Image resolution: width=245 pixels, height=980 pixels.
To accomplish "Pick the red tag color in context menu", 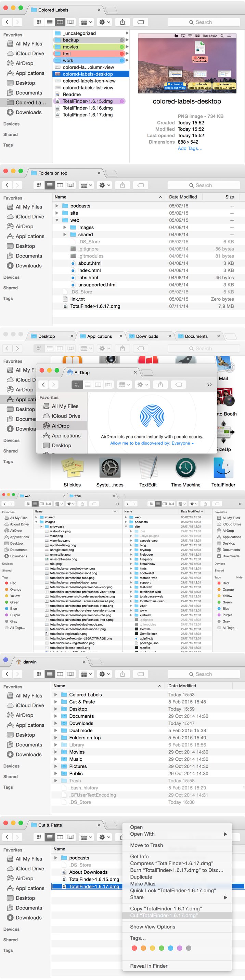I will 134,948.
